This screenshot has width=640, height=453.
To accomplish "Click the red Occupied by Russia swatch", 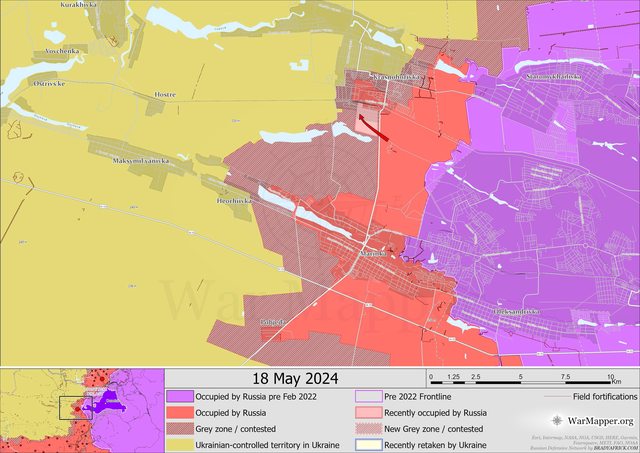I will point(180,412).
